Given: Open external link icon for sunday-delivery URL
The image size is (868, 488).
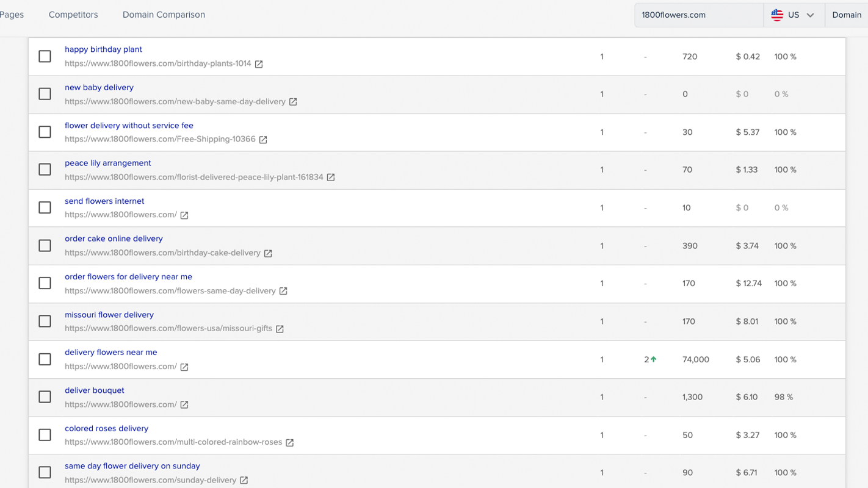Looking at the screenshot, I should pyautogui.click(x=244, y=481).
